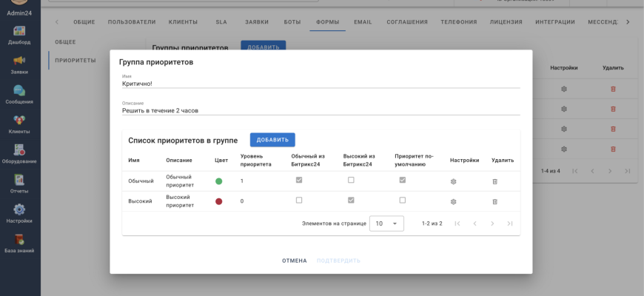
Task: Click trash icon for Обычный priority
Action: click(x=494, y=181)
